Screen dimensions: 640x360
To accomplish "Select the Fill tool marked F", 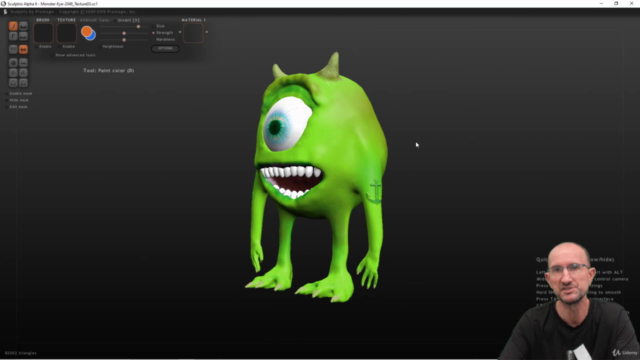I will [13, 36].
